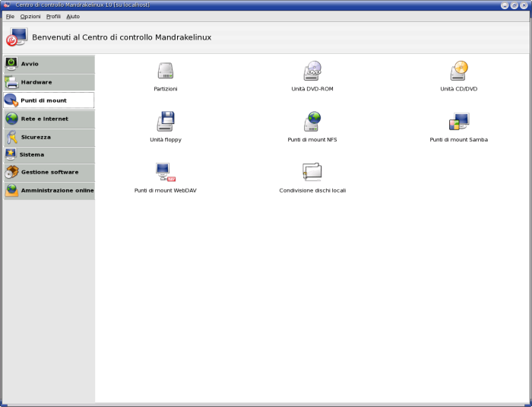Open Punti di mount WebDAV icon
The image size is (532, 407).
coord(166,172)
